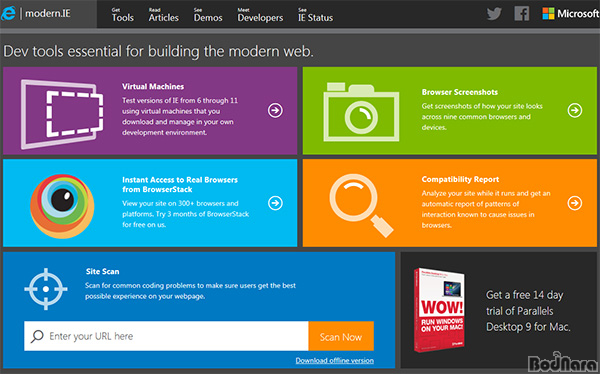Click Site Scan description text
600x374 pixels.
pyautogui.click(x=190, y=291)
